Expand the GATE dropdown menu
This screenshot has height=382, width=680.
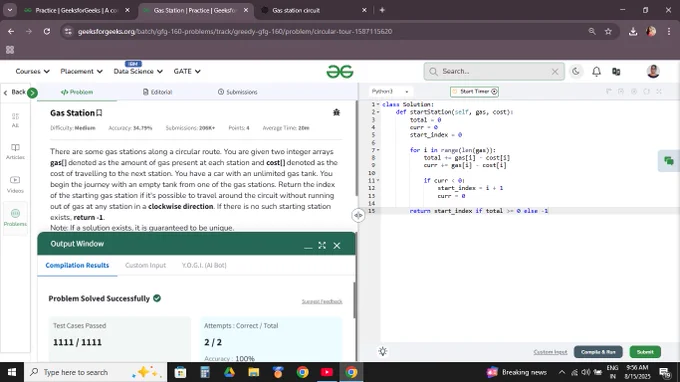(x=187, y=71)
